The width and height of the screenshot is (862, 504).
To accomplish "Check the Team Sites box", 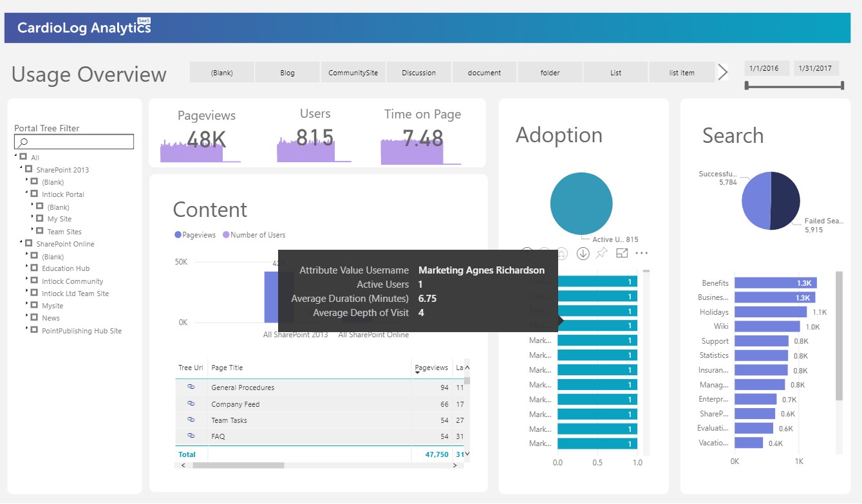I will (40, 231).
